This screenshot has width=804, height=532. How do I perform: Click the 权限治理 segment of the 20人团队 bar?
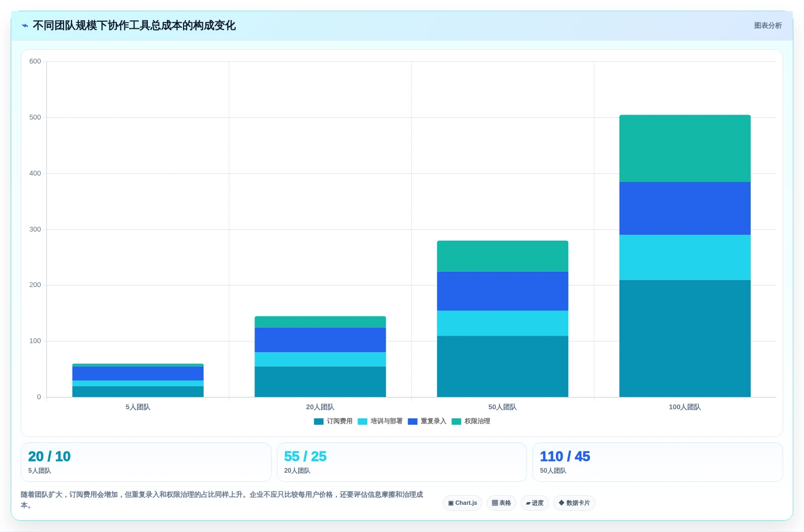pos(320,322)
